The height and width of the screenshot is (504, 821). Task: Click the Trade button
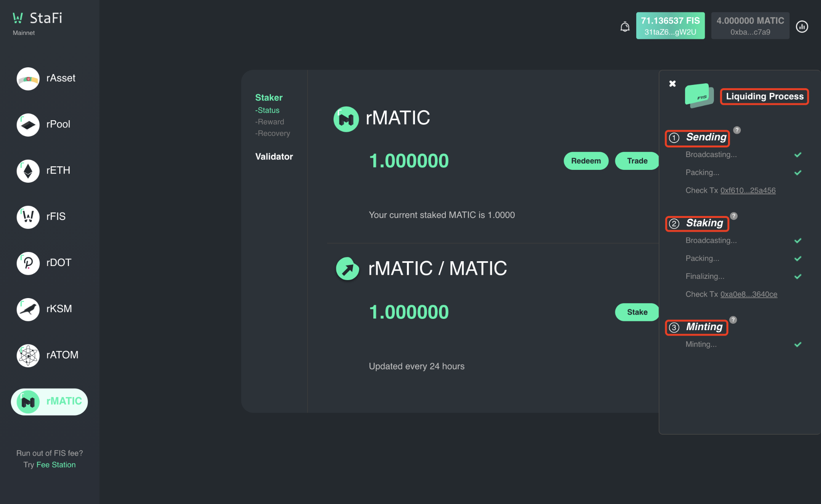tap(637, 161)
